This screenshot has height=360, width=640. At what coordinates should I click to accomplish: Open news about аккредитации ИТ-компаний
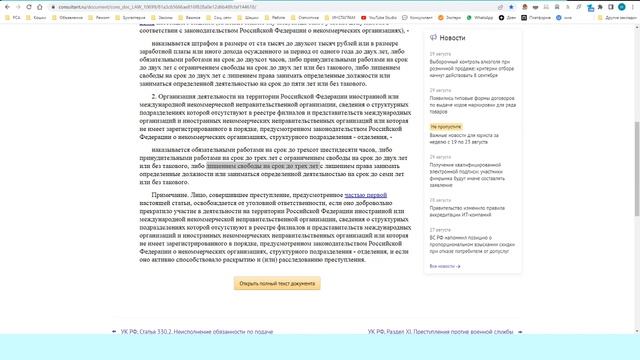(x=467, y=211)
